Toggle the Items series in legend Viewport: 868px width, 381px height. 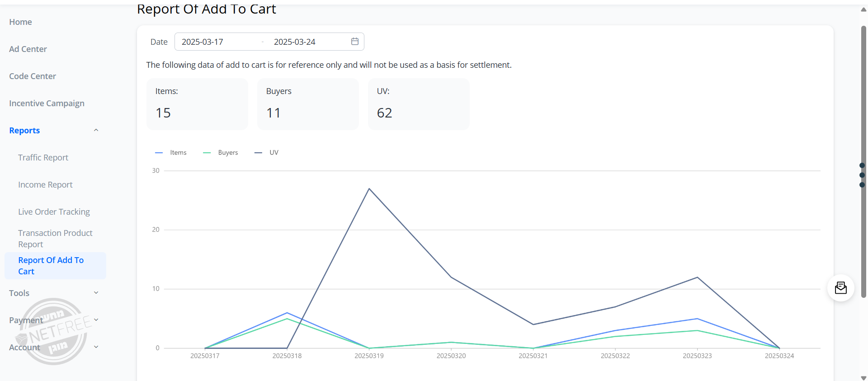click(x=171, y=153)
